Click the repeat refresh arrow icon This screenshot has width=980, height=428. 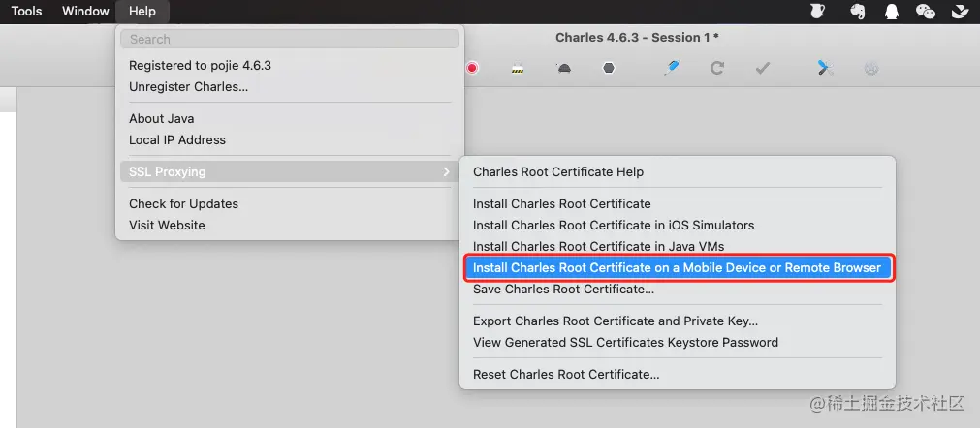coord(717,68)
